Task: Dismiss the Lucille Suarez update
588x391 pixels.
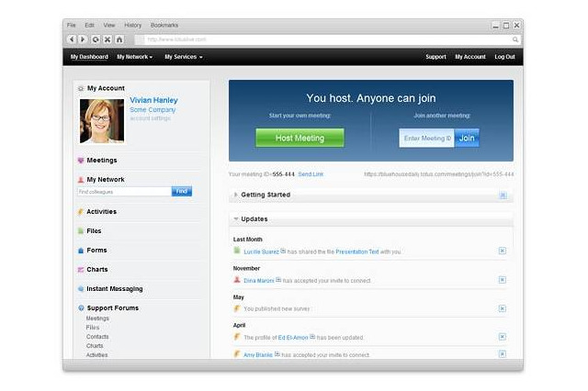Action: pos(503,251)
